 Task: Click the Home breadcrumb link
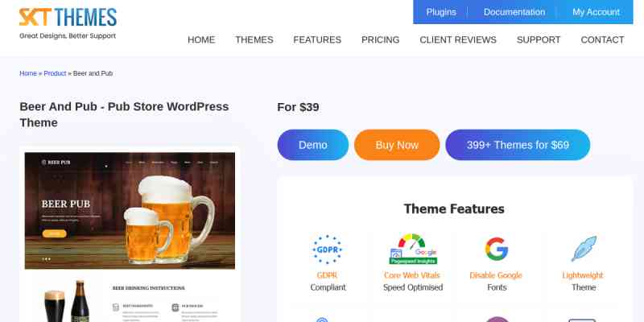pos(28,73)
